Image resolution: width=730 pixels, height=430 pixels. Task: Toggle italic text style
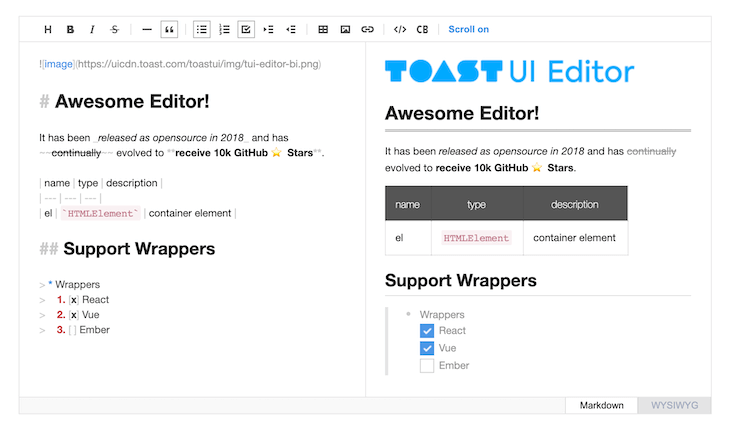[92, 29]
